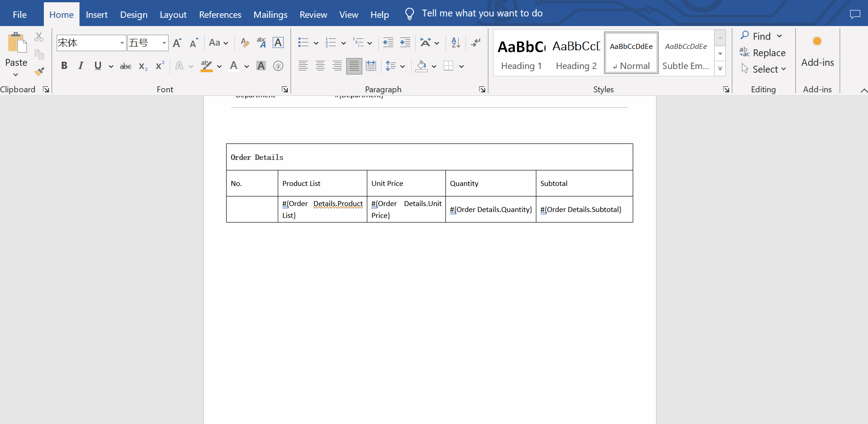This screenshot has width=868, height=424.
Task: Click the Bullets list icon
Action: point(303,43)
